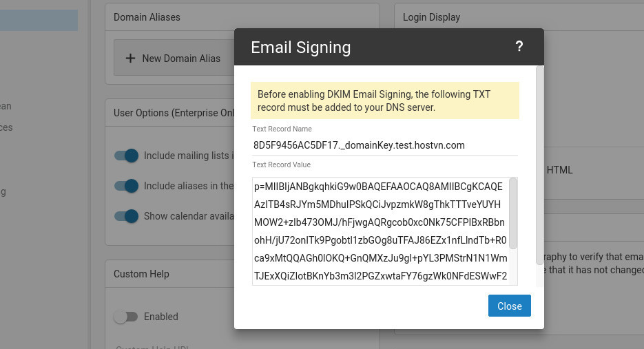Toggle the Include mailing lists switch
Viewport: 644px width, 349px height.
127,156
